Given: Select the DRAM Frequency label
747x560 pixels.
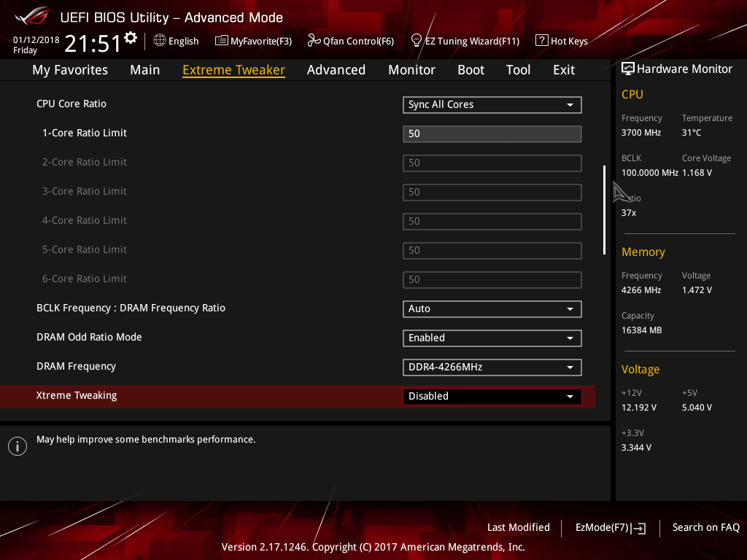Looking at the screenshot, I should (x=76, y=367).
